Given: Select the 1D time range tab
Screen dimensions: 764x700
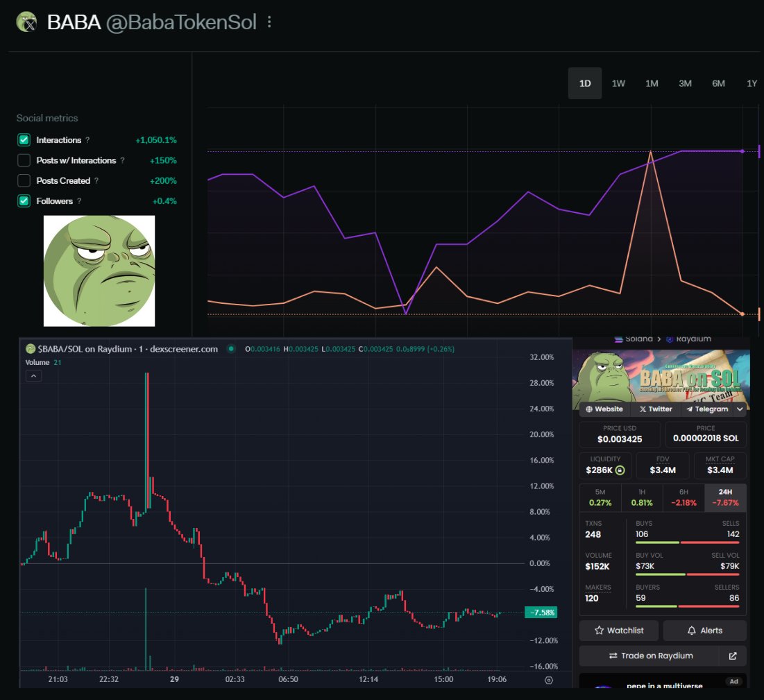Looking at the screenshot, I should [585, 83].
